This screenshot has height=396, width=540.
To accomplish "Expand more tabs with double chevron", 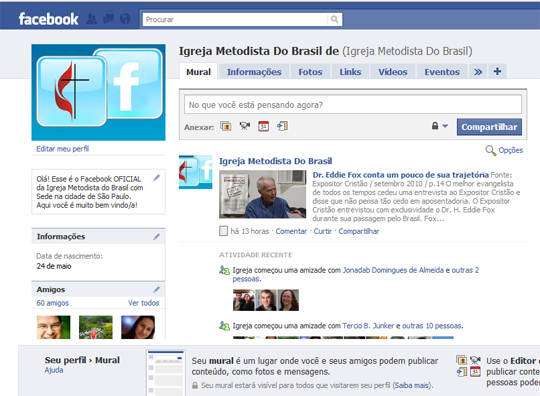I will [x=478, y=72].
